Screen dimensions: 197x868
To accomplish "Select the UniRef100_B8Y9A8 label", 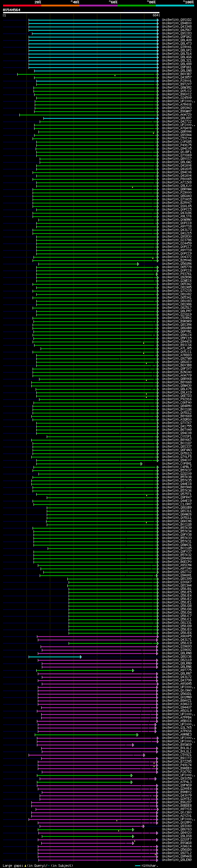I will pos(177,487).
